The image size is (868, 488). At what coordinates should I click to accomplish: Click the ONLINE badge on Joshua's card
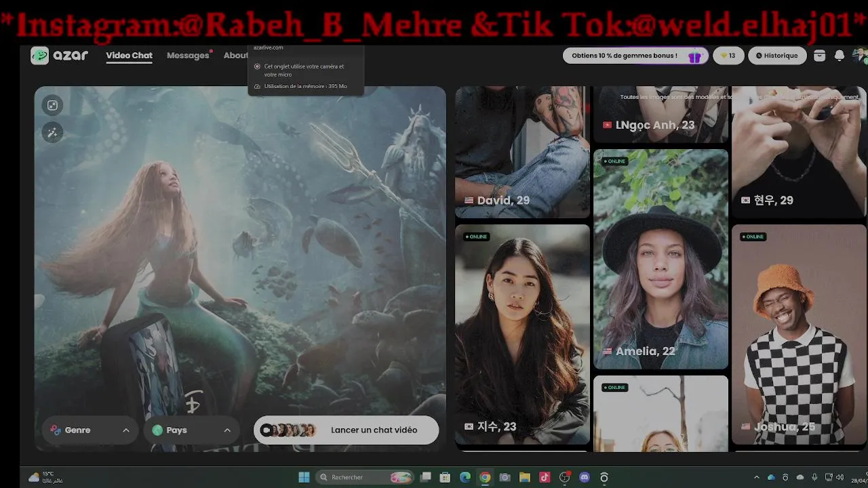click(753, 237)
